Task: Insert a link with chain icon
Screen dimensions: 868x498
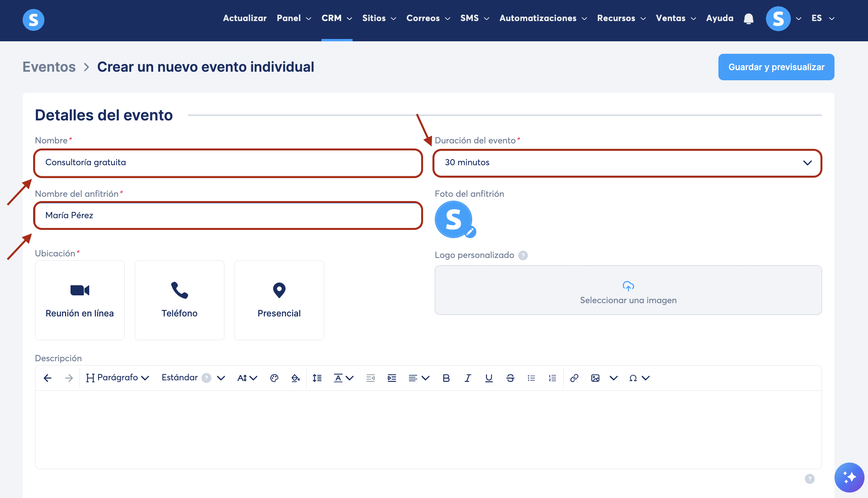Action: coord(574,378)
